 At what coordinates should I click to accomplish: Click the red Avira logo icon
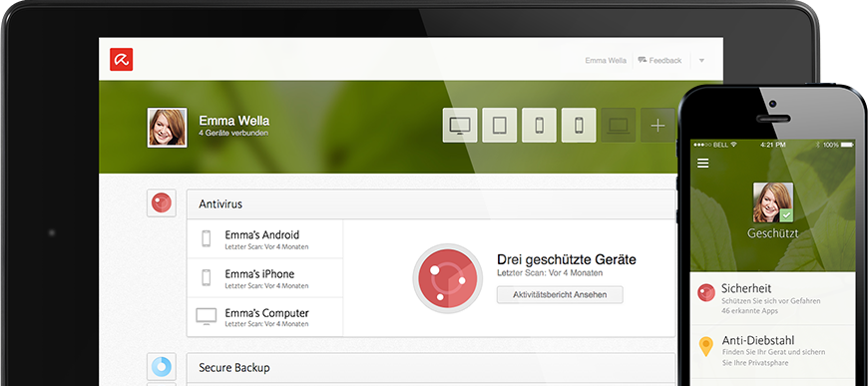[122, 59]
